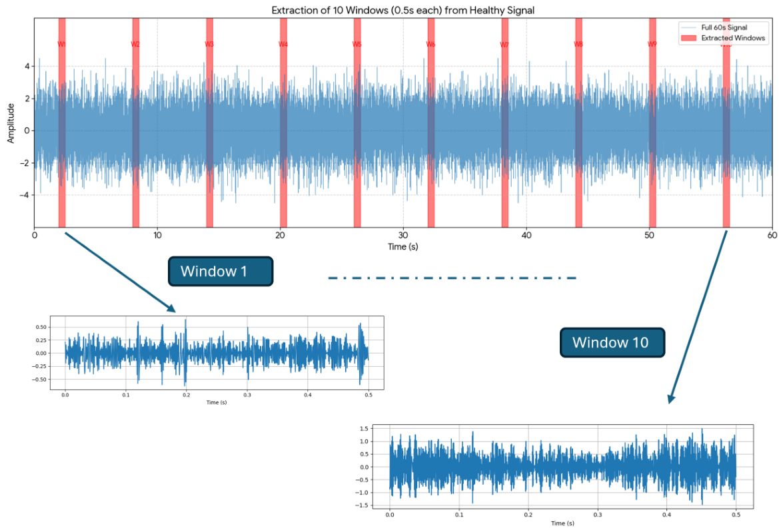
Task: Click the x-axis tick label '20' on main plot
Action: click(x=280, y=235)
